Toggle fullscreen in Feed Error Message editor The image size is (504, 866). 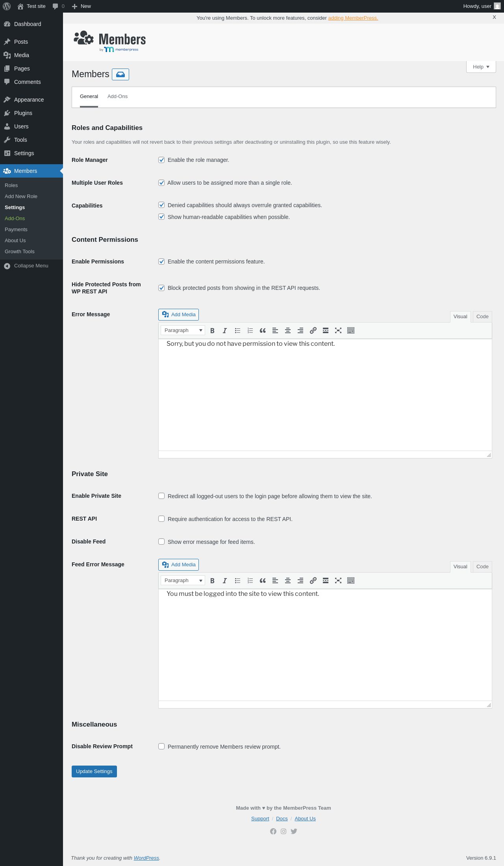[x=338, y=581]
